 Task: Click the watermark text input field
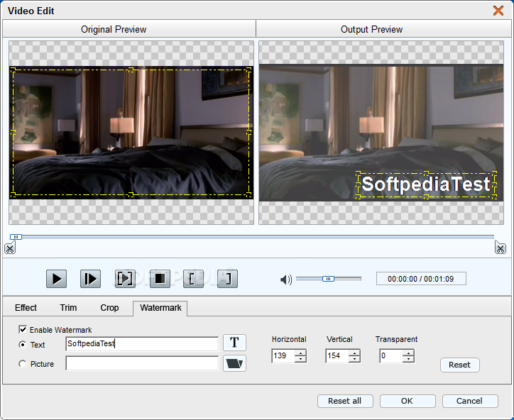click(142, 343)
